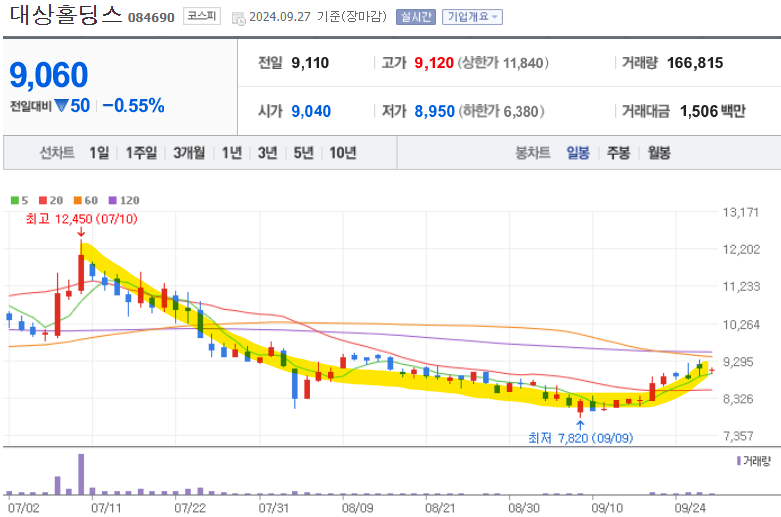
Task: Click the 상한가 11,840 text
Action: [x=503, y=63]
